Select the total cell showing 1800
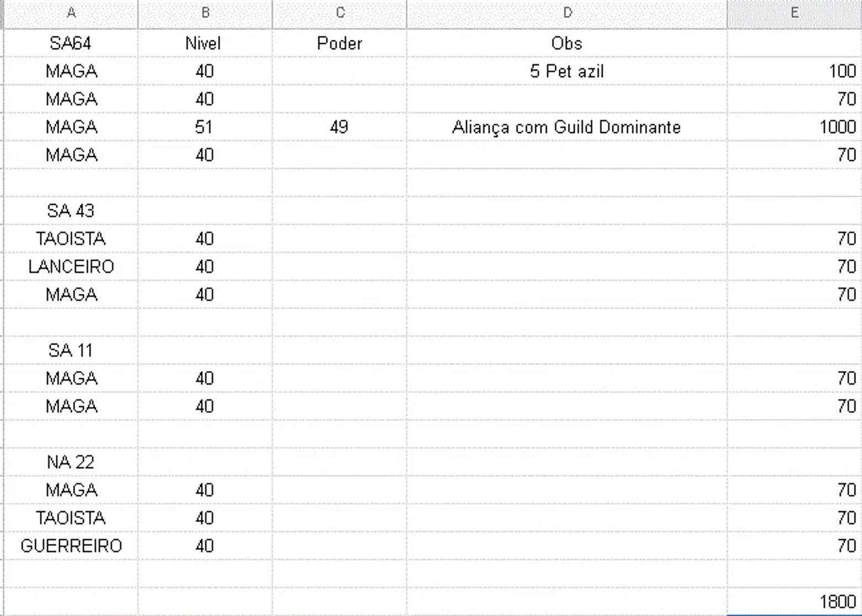The height and width of the screenshot is (616, 862). click(795, 602)
